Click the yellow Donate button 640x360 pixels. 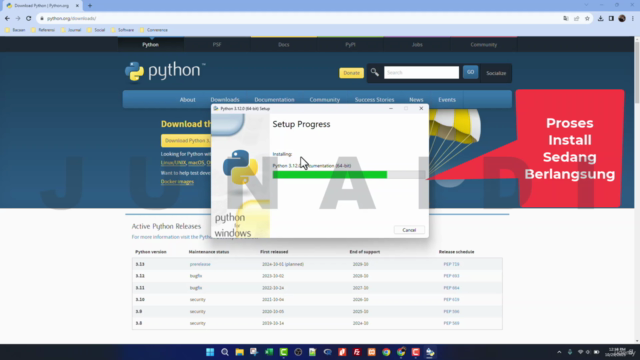click(x=351, y=73)
